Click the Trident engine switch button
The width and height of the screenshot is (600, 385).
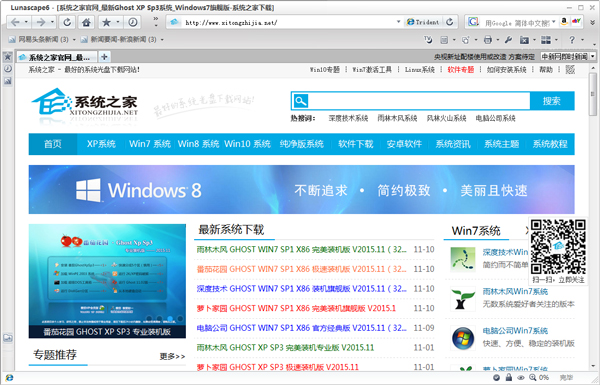(423, 22)
